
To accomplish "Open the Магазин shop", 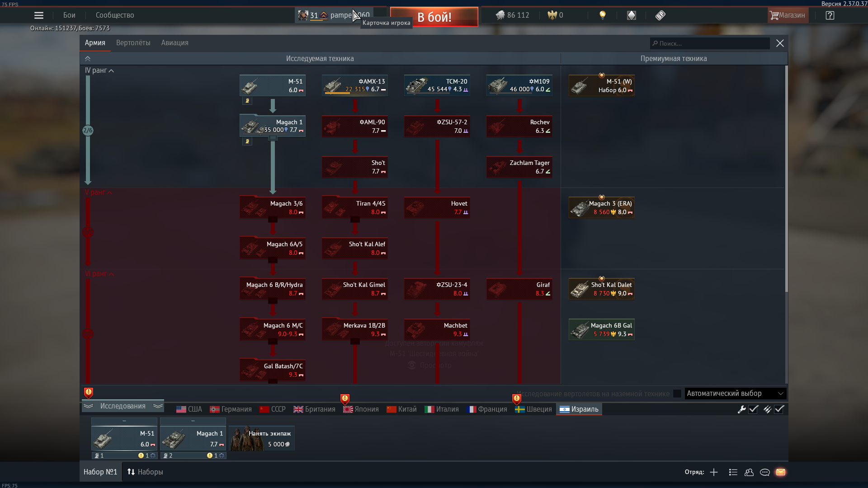I will (x=788, y=15).
